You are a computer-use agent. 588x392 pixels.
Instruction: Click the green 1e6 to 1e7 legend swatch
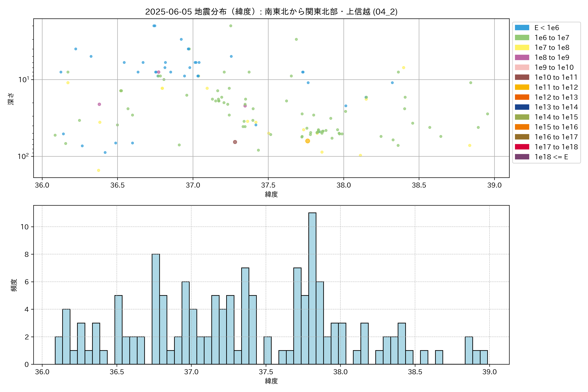point(522,38)
